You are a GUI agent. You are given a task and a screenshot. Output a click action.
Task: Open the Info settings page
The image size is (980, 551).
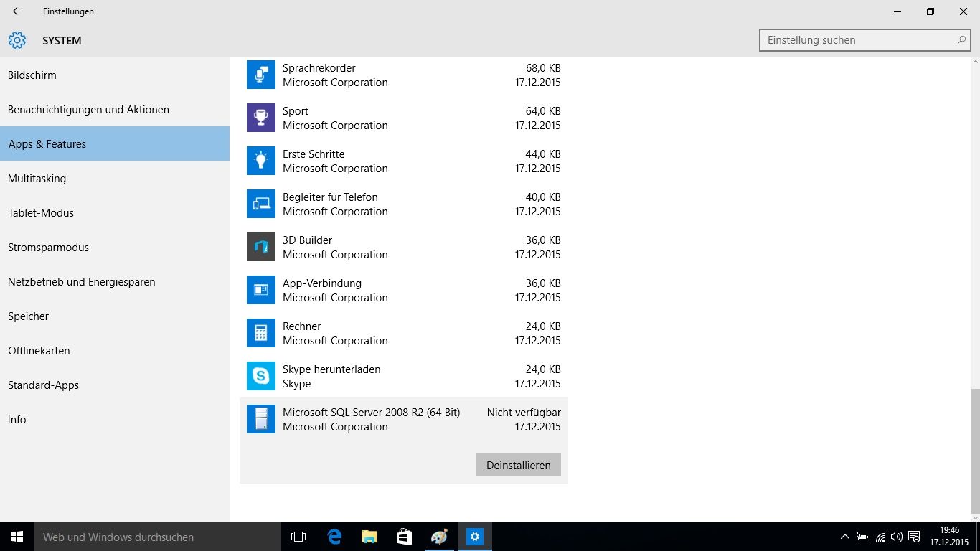coord(115,420)
